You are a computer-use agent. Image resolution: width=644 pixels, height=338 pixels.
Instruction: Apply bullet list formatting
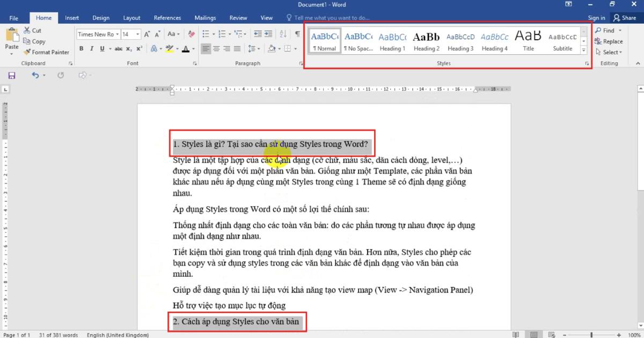[207, 33]
